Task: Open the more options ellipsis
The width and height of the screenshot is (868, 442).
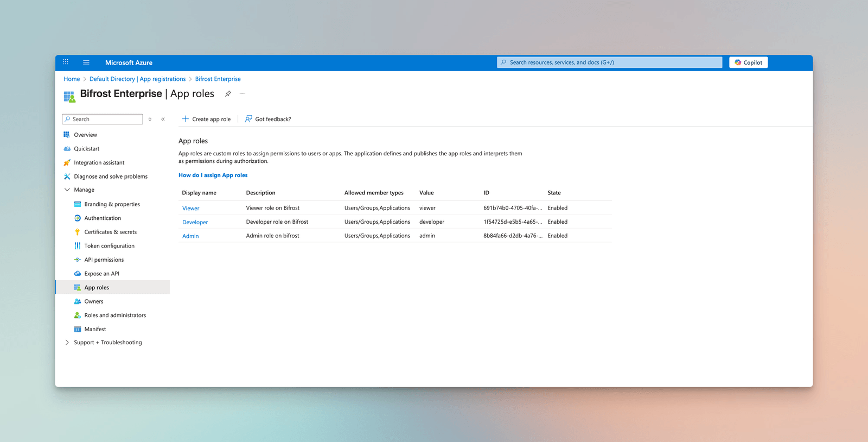Action: [x=242, y=93]
